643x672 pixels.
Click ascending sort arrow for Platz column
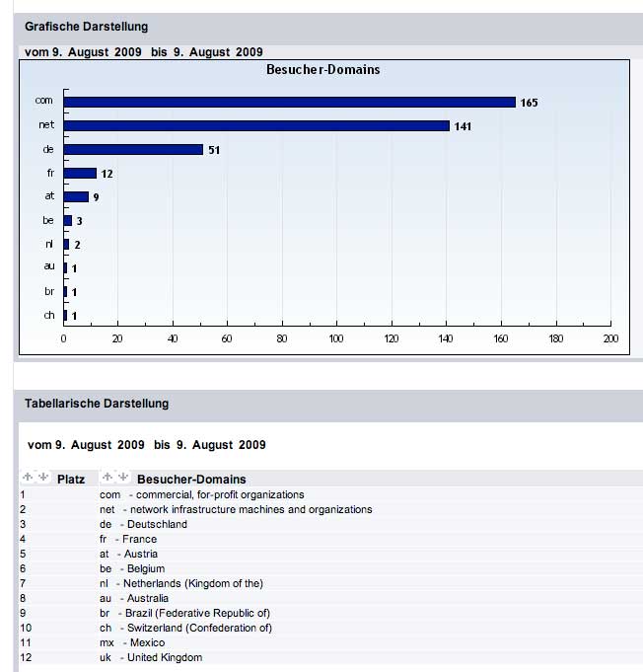pos(27,478)
